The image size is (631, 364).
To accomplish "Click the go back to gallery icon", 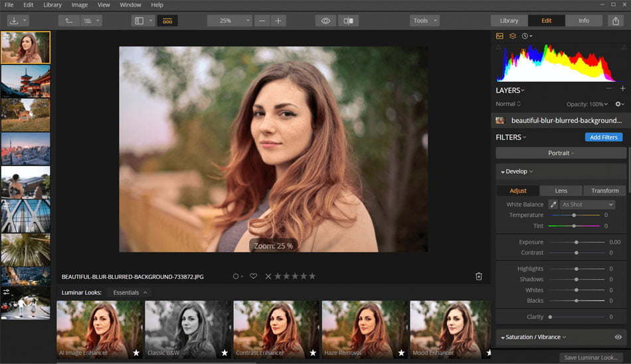I will click(69, 21).
